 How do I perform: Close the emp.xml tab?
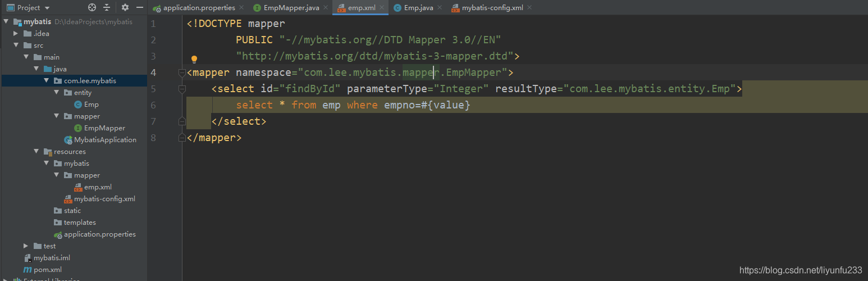point(382,8)
